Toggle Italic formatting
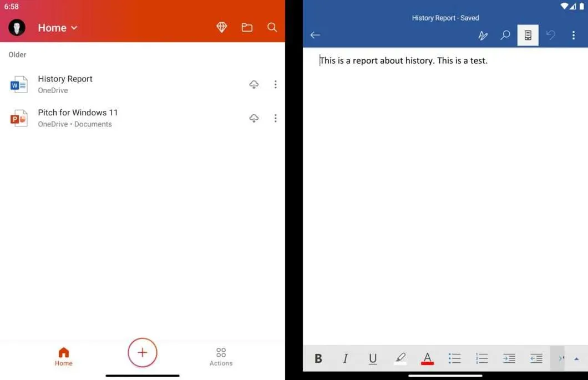 pyautogui.click(x=346, y=358)
